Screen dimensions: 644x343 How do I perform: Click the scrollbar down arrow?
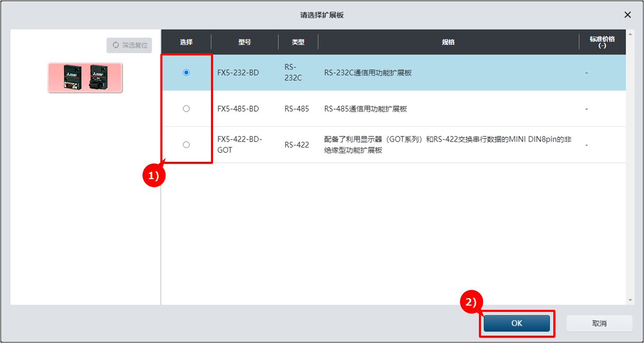pos(630,300)
